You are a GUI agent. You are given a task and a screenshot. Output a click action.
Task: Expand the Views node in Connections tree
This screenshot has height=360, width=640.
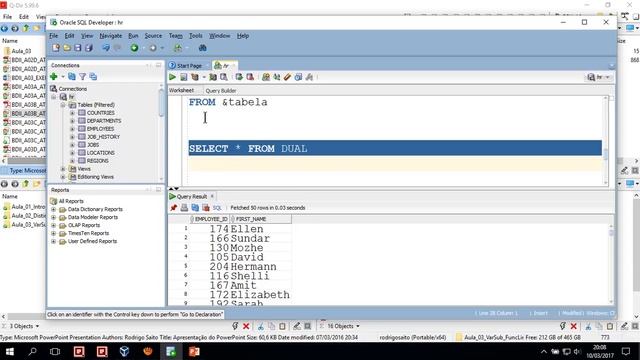tap(63, 169)
